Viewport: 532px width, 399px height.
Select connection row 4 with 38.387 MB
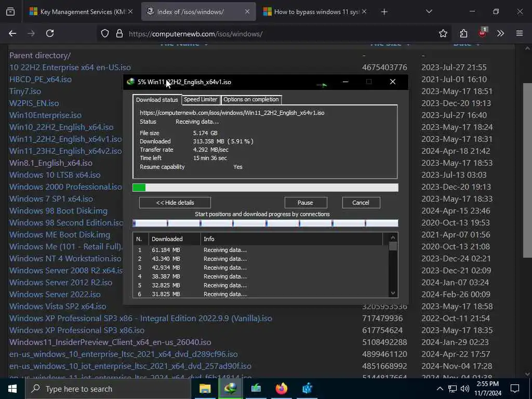pyautogui.click(x=261, y=276)
